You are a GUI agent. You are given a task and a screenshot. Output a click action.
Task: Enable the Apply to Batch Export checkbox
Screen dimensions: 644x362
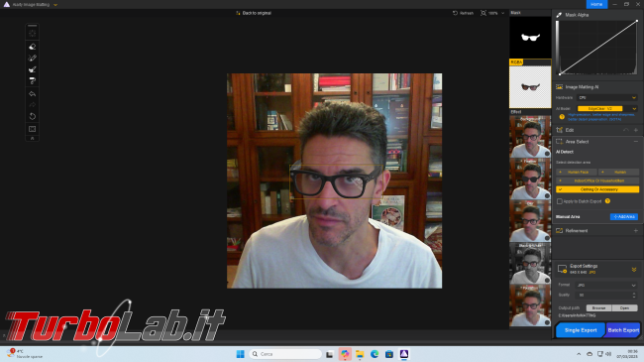[560, 201]
